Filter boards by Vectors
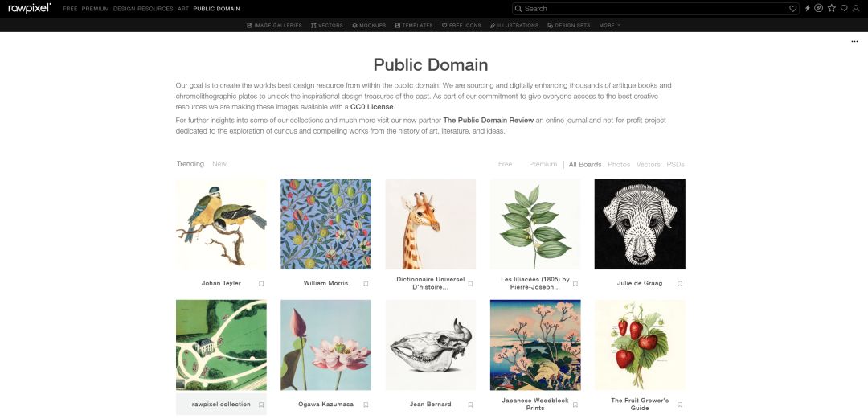This screenshot has width=868, height=419. (x=648, y=164)
